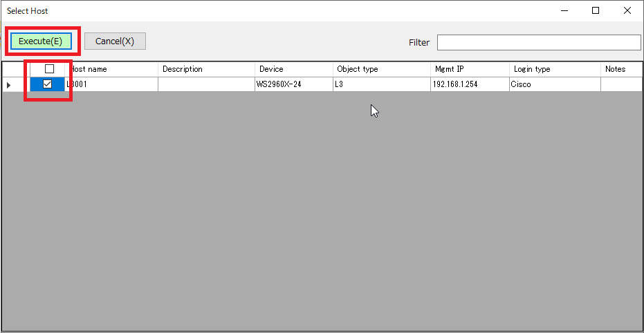644x333 pixels.
Task: Sort by Mgmt IP column header
Action: (x=469, y=69)
